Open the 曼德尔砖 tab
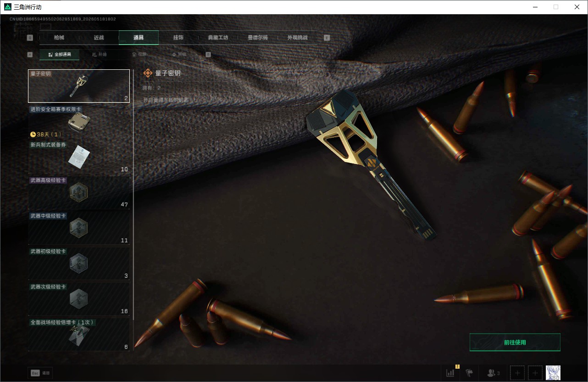Image resolution: width=588 pixels, height=382 pixels. point(257,38)
